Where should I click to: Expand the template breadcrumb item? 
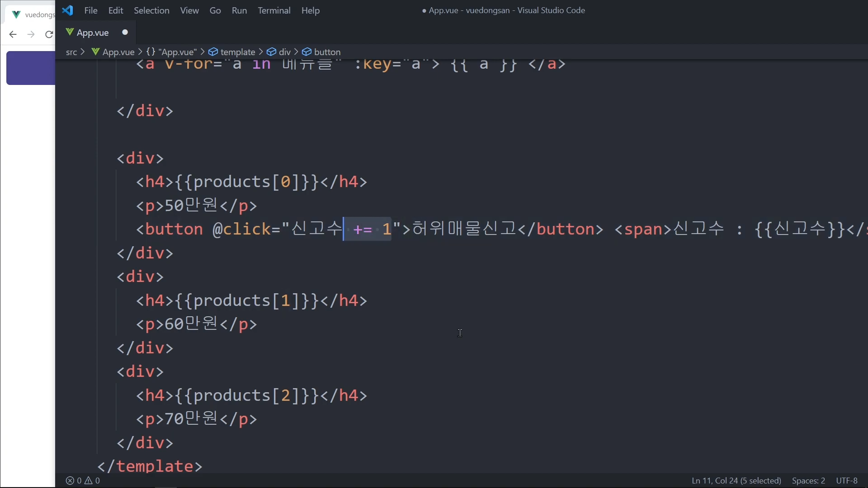tap(238, 52)
